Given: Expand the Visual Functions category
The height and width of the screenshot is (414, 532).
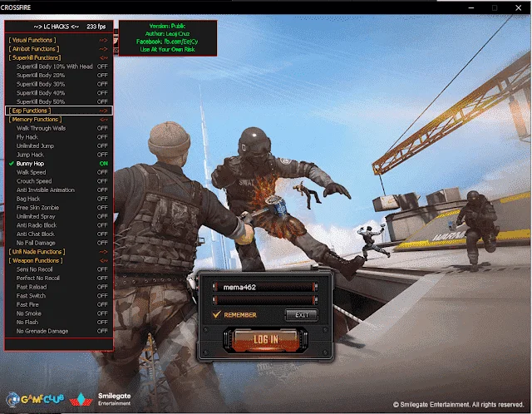Looking at the screenshot, I should pyautogui.click(x=59, y=40).
